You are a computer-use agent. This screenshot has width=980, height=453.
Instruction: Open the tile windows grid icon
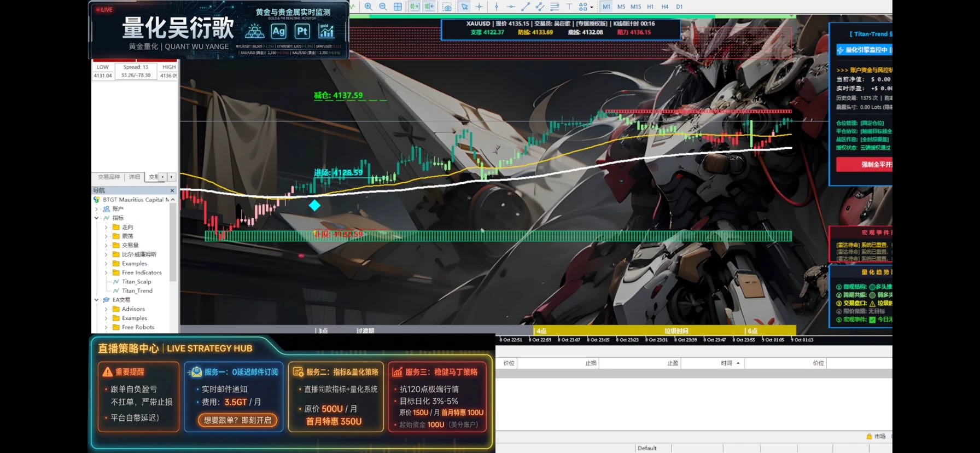(x=398, y=7)
